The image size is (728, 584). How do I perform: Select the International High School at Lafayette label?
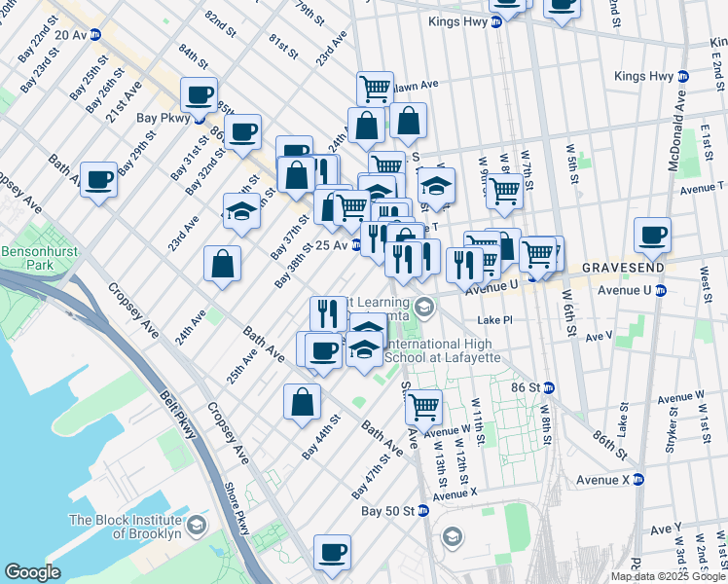[x=444, y=350]
